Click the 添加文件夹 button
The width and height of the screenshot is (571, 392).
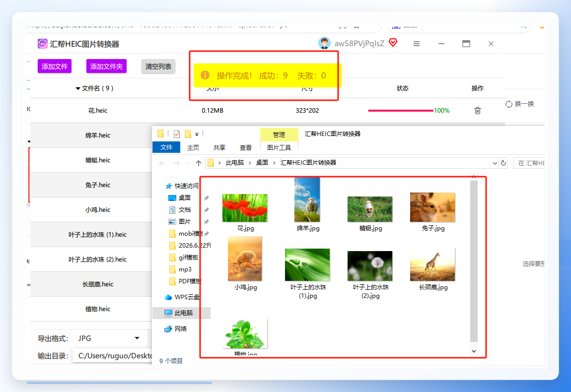point(106,66)
